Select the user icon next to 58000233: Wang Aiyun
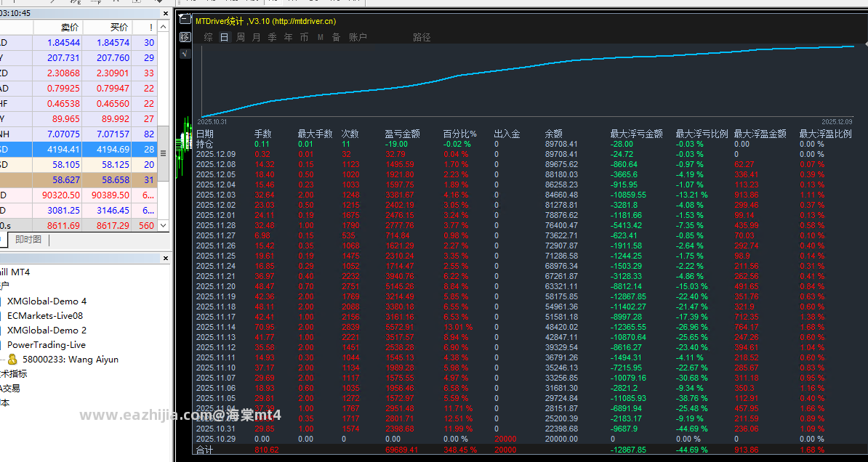 pos(12,359)
